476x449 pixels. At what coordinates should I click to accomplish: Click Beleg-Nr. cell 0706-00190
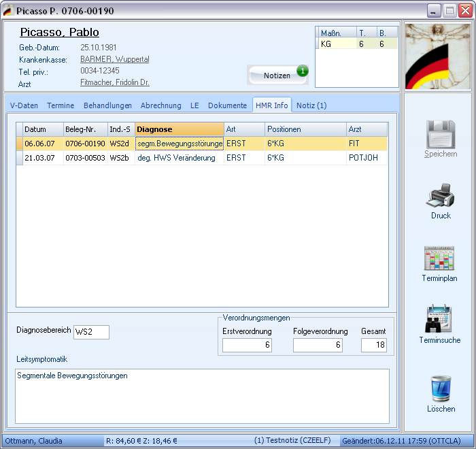coord(86,144)
